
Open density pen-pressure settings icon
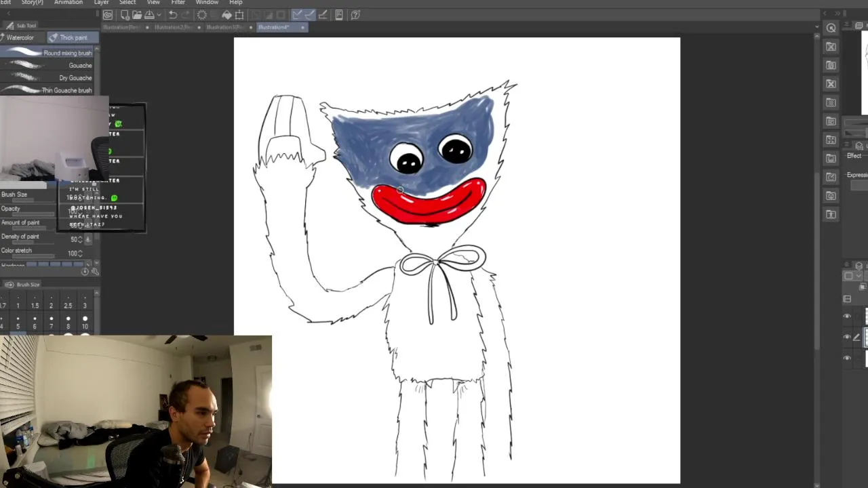pyautogui.click(x=88, y=239)
